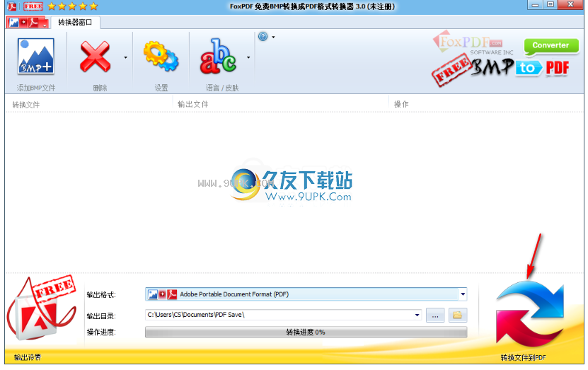Click the BMP to PDF banner logo
The height and width of the screenshot is (370, 588).
point(501,71)
